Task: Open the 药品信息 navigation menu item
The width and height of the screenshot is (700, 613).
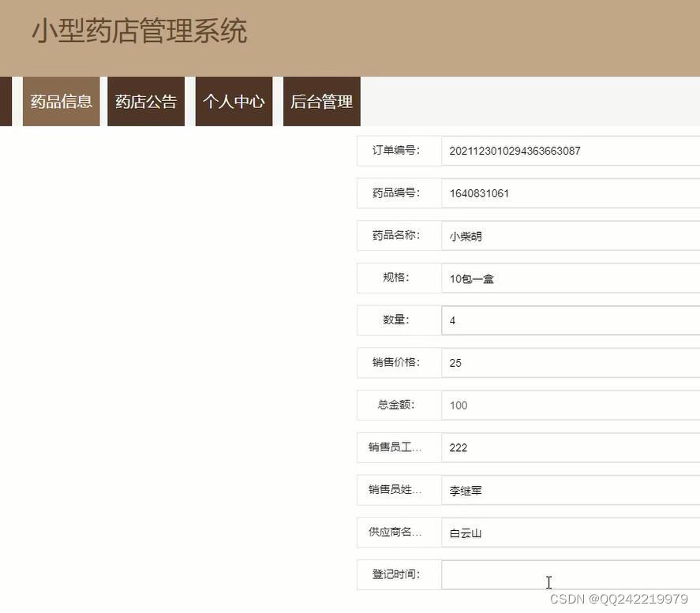Action: click(60, 101)
